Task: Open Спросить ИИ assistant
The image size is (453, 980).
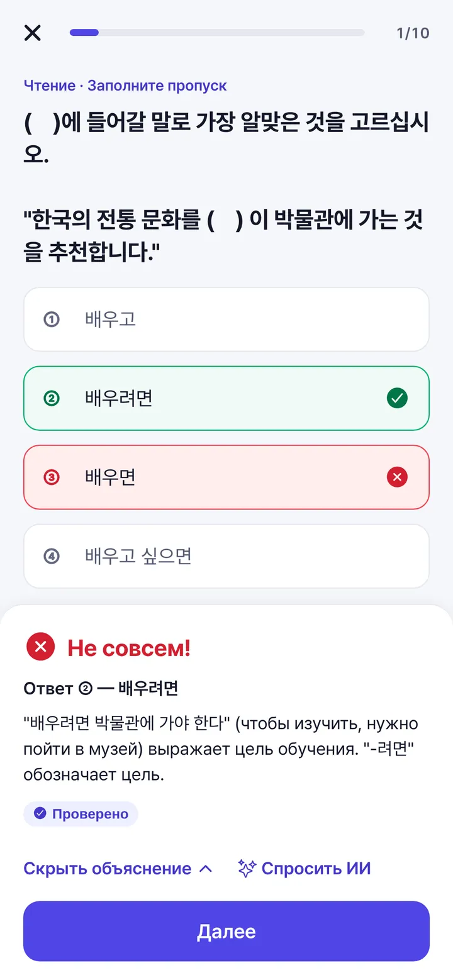Action: (x=305, y=869)
